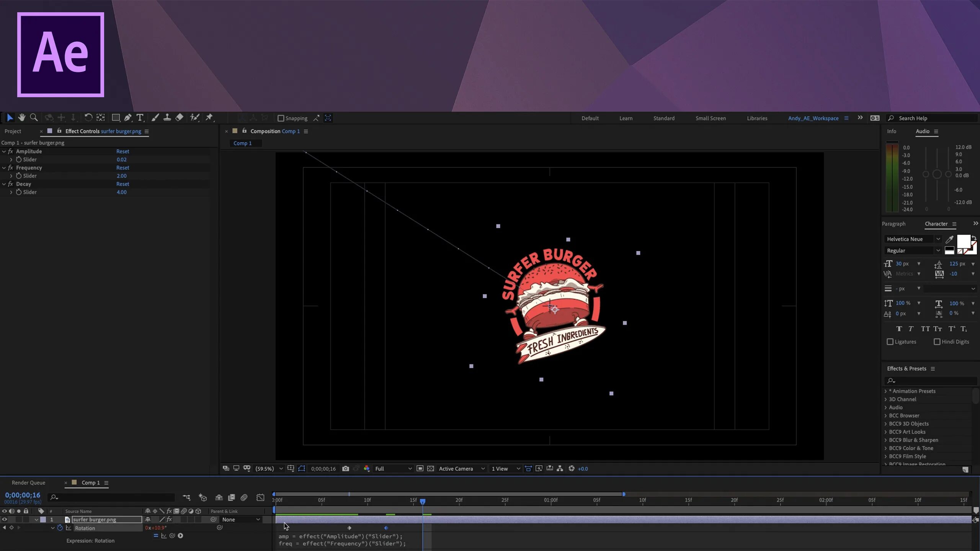
Task: Reset the Amplitude effect
Action: click(x=122, y=151)
